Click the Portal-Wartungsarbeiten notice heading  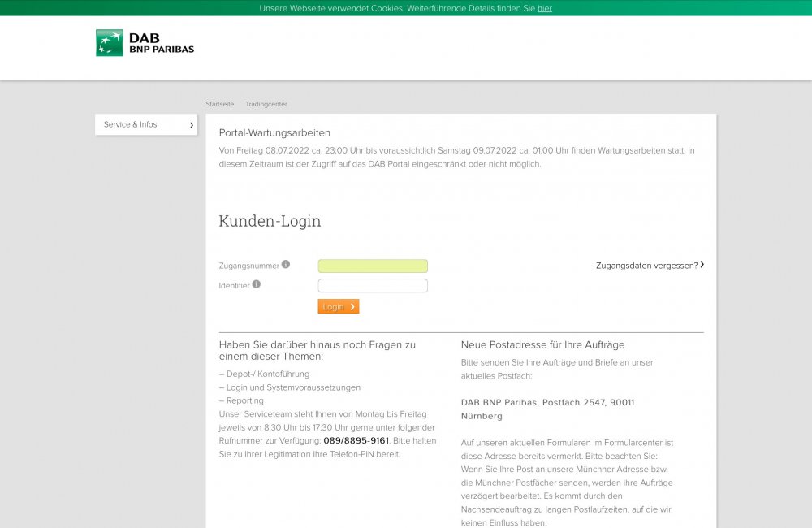click(274, 133)
